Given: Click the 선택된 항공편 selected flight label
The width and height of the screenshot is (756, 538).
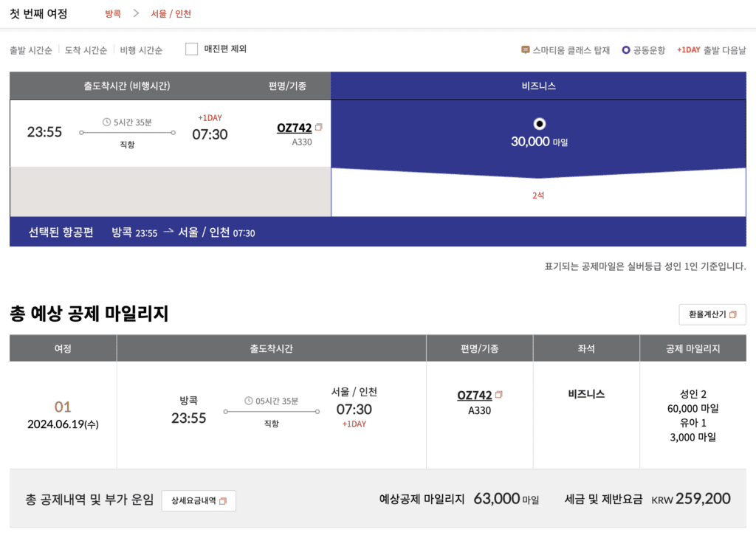Looking at the screenshot, I should [x=61, y=232].
